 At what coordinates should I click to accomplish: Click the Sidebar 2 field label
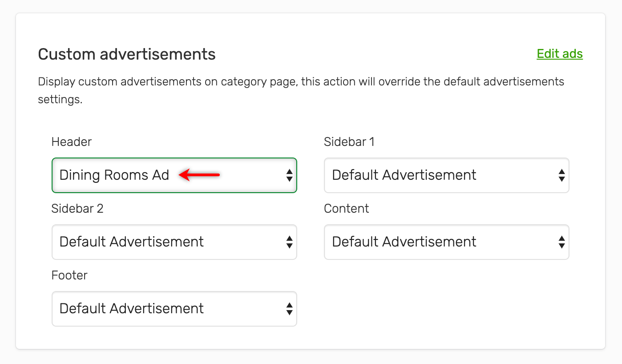click(x=77, y=209)
